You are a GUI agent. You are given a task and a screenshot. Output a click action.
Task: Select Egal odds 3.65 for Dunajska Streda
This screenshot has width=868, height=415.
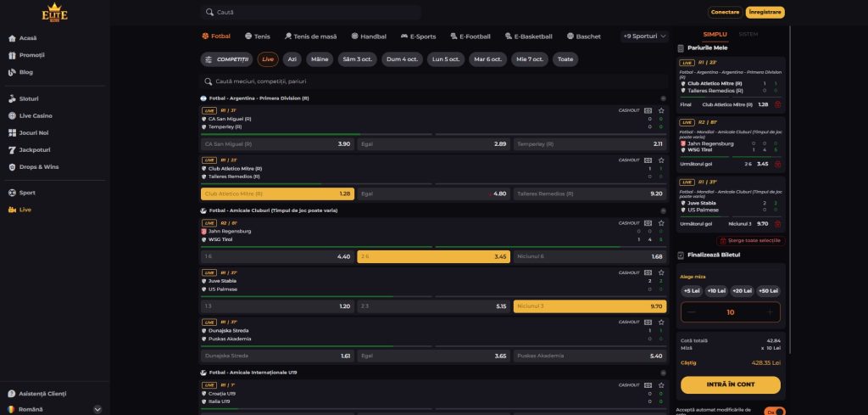pyautogui.click(x=433, y=356)
